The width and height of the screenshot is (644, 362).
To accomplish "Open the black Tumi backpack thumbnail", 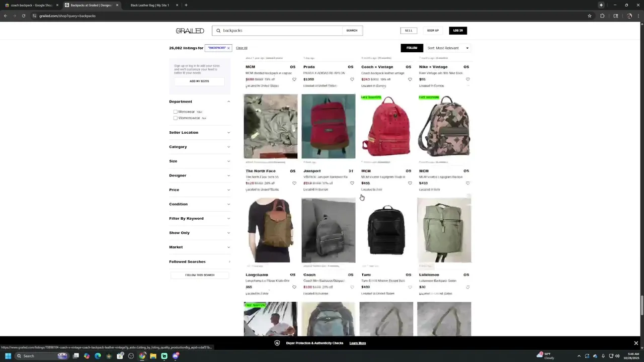I will click(x=386, y=230).
